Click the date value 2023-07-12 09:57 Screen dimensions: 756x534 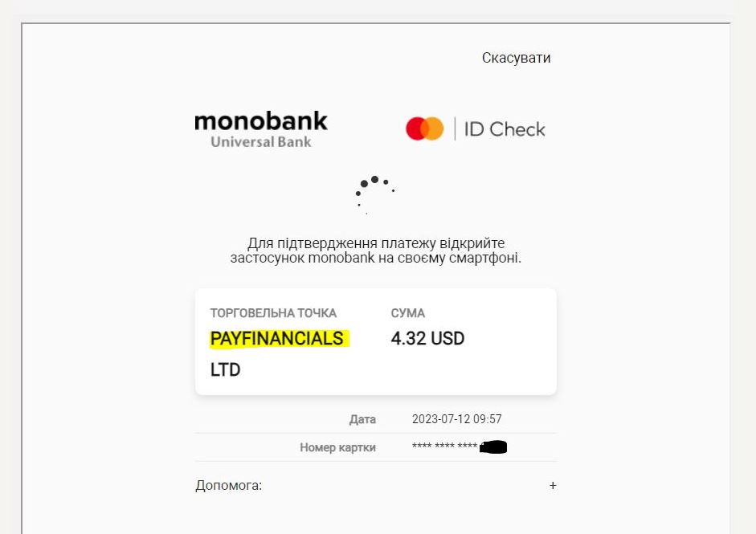pyautogui.click(x=456, y=419)
